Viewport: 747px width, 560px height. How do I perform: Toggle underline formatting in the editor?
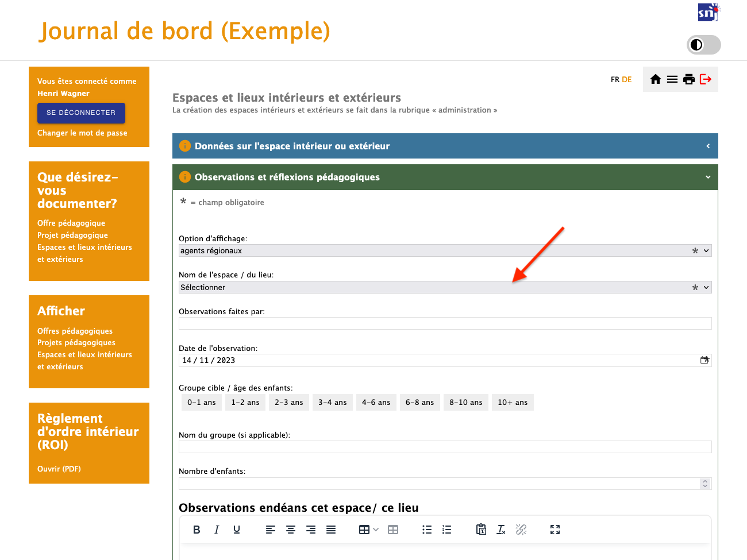click(237, 530)
